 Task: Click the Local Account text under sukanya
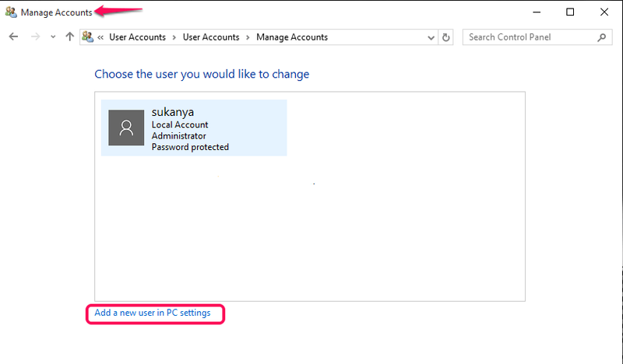[x=180, y=124]
